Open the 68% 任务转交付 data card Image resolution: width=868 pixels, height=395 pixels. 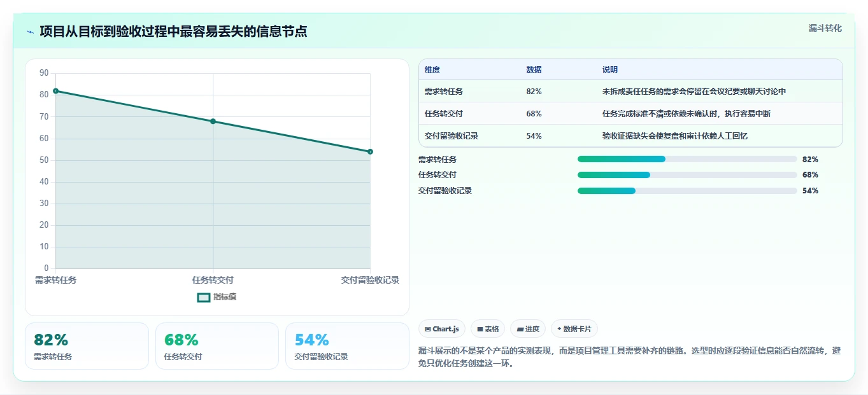[x=217, y=346]
